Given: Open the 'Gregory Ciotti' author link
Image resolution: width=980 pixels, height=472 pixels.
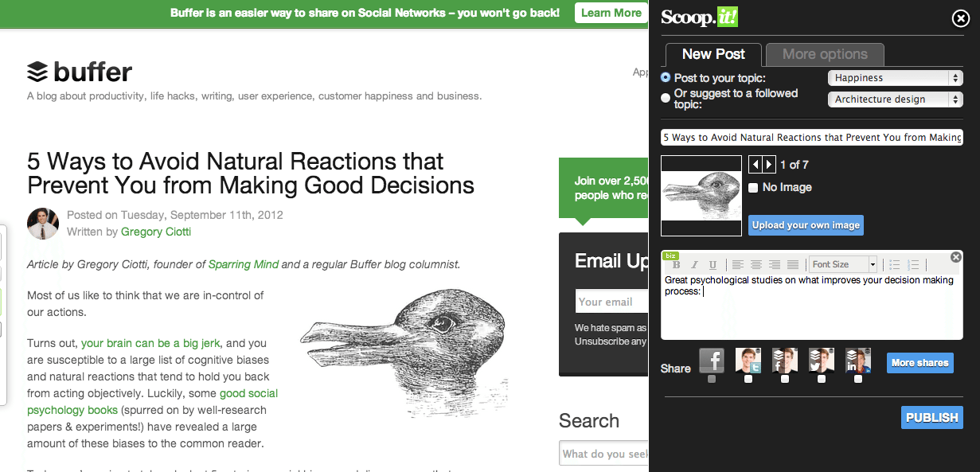Looking at the screenshot, I should (x=156, y=232).
